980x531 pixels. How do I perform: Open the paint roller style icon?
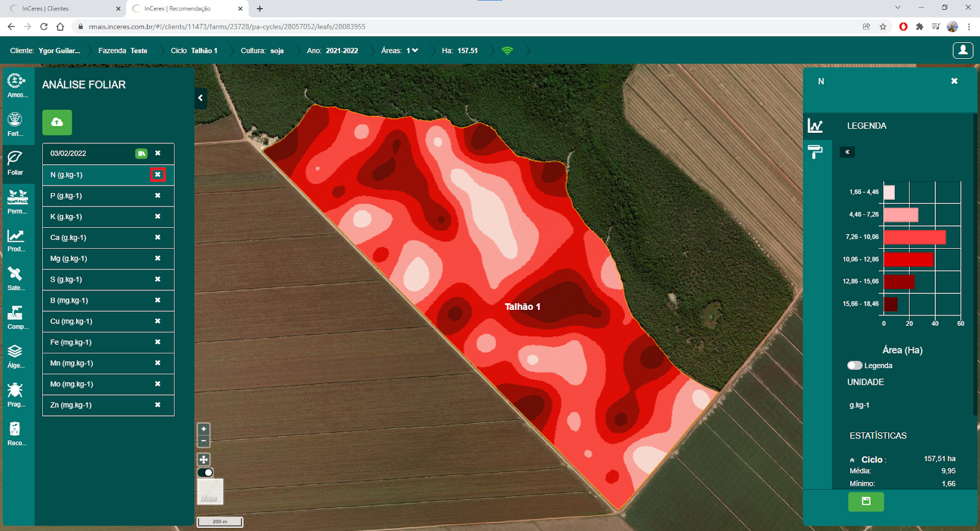click(815, 151)
